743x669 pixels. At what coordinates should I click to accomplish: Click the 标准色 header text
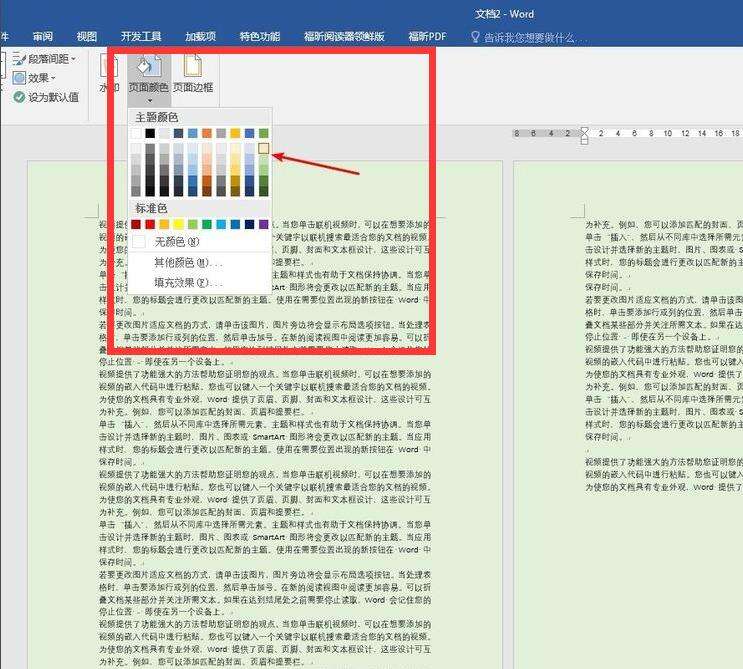pyautogui.click(x=151, y=208)
